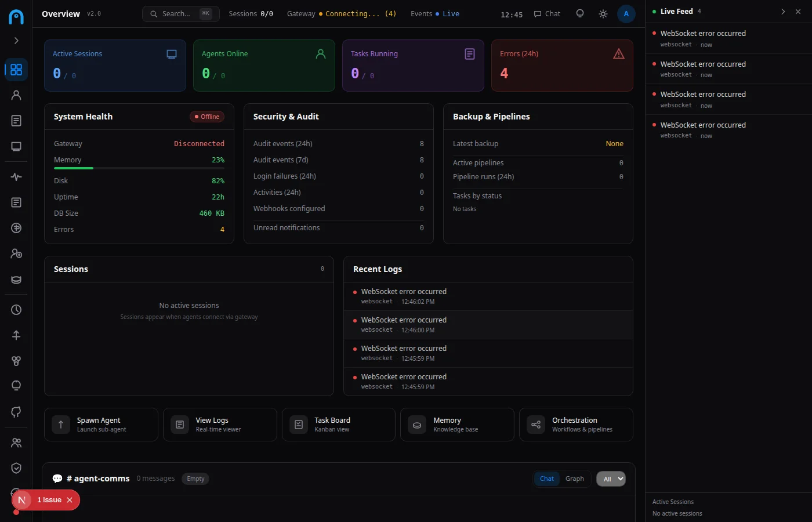This screenshot has height=522, width=812.
Task: Open the shield security sidebar icon
Action: (16, 468)
